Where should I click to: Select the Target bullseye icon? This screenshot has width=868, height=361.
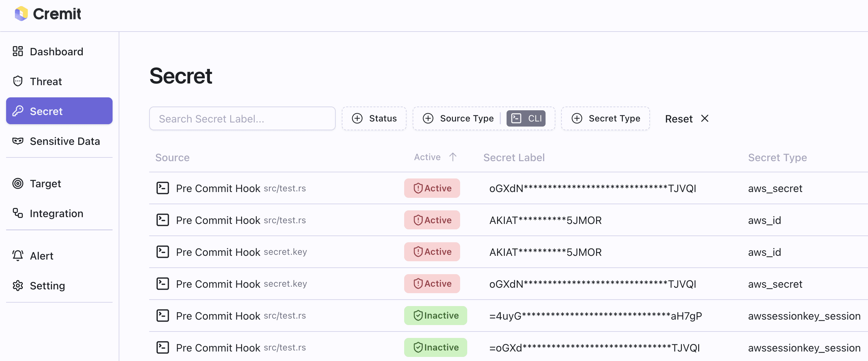(18, 183)
